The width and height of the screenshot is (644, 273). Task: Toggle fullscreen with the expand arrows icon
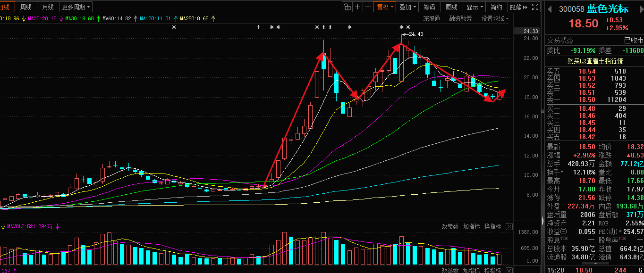(x=535, y=7)
